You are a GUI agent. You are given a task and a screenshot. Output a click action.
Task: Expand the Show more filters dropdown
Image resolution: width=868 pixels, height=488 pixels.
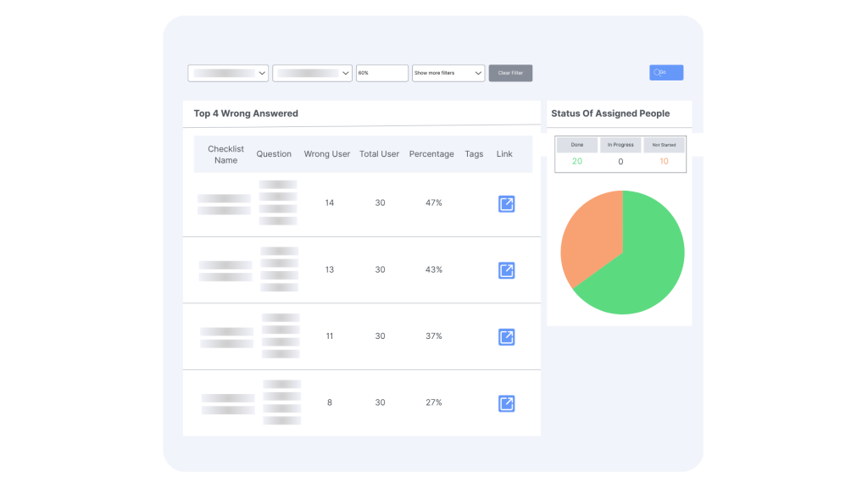(x=448, y=74)
